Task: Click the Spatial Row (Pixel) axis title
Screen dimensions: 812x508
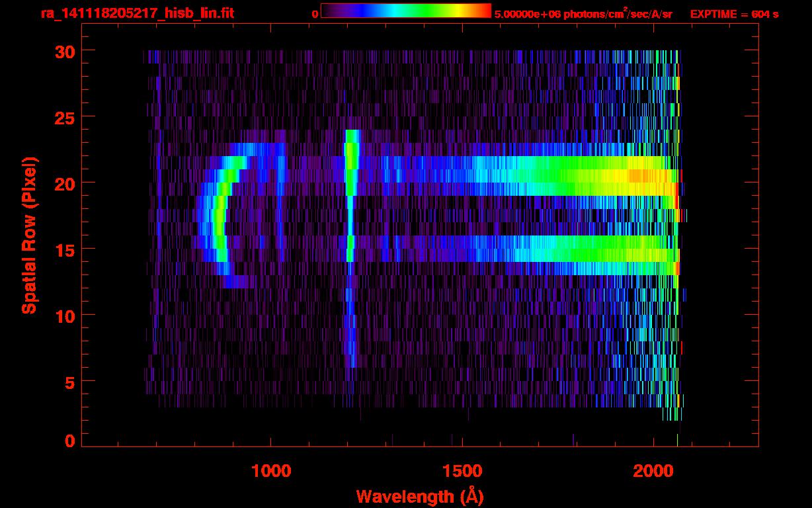Action: (x=29, y=235)
